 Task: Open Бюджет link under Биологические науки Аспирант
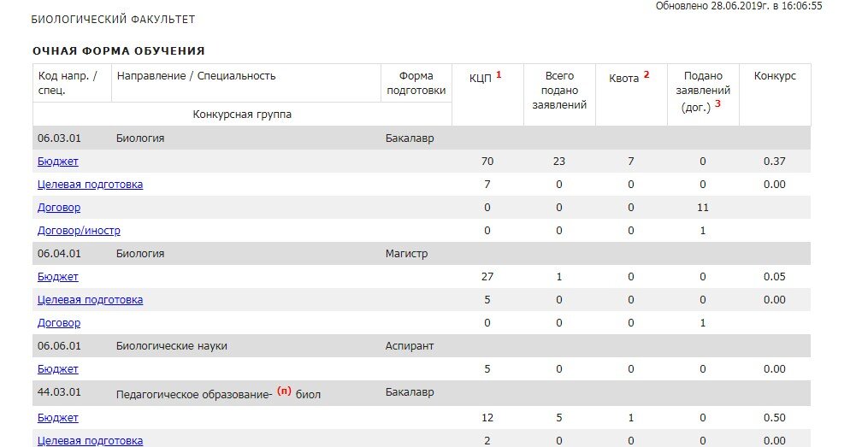point(58,369)
